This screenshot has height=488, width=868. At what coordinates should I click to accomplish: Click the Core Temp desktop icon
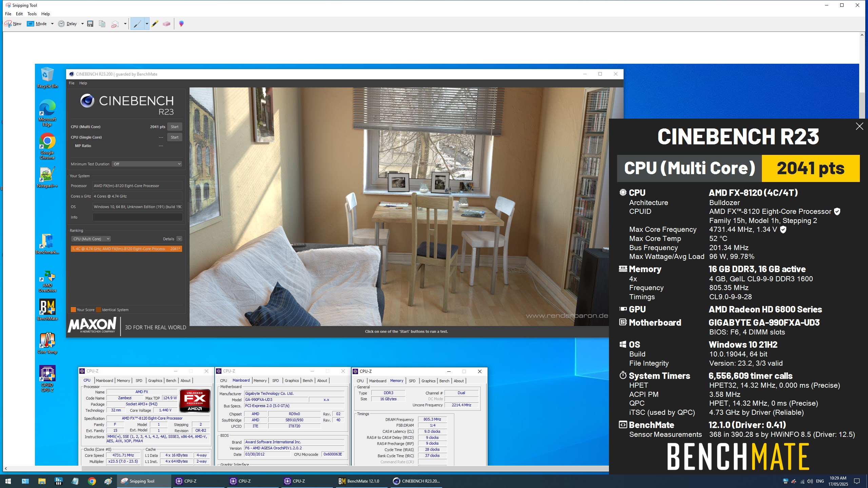click(47, 343)
